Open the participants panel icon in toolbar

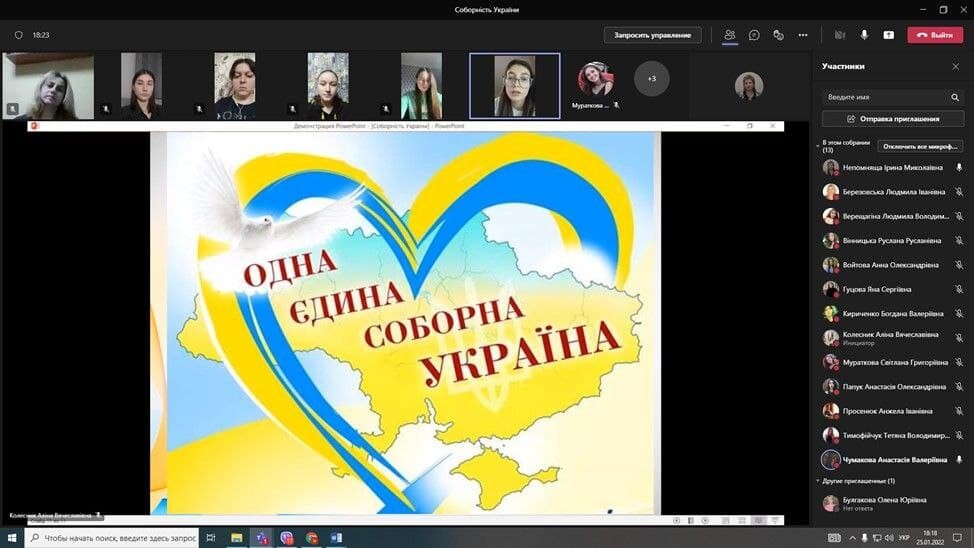pyautogui.click(x=730, y=35)
